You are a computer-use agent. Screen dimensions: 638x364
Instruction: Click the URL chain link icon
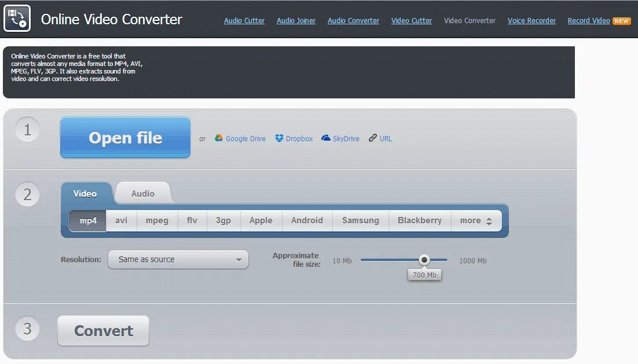coord(373,138)
